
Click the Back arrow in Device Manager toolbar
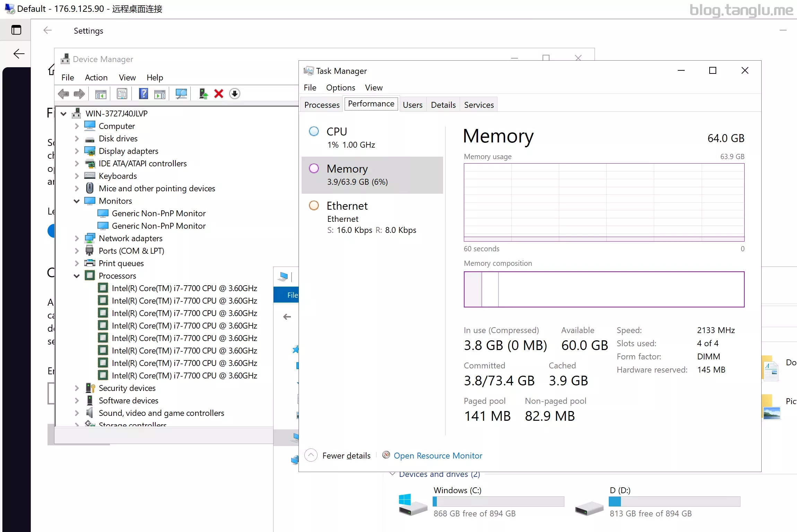63,94
